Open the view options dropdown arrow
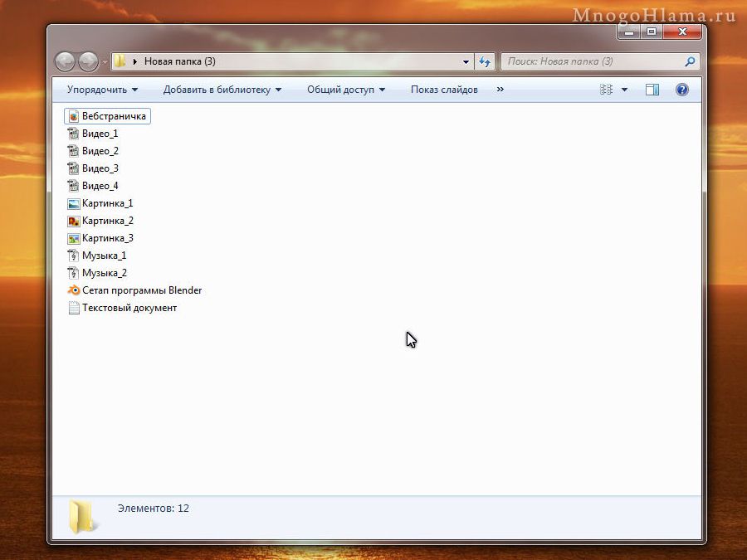Image resolution: width=747 pixels, height=560 pixels. pos(624,90)
